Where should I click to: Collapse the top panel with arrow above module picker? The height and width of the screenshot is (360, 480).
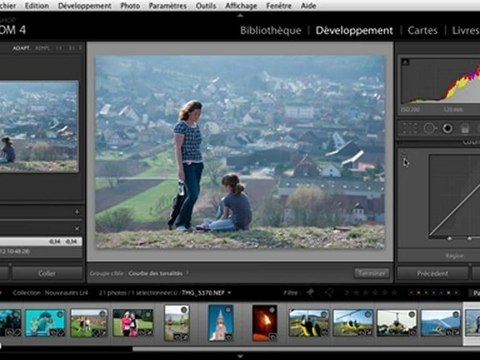pyautogui.click(x=240, y=15)
